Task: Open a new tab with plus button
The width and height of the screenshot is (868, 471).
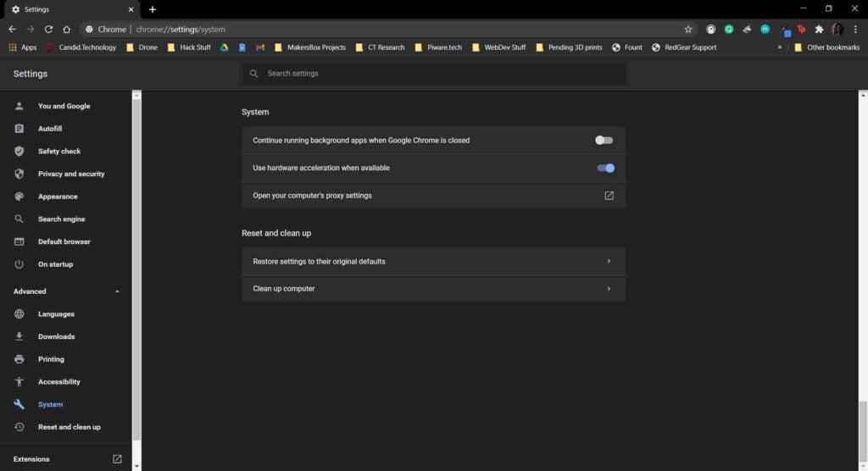Action: [153, 9]
